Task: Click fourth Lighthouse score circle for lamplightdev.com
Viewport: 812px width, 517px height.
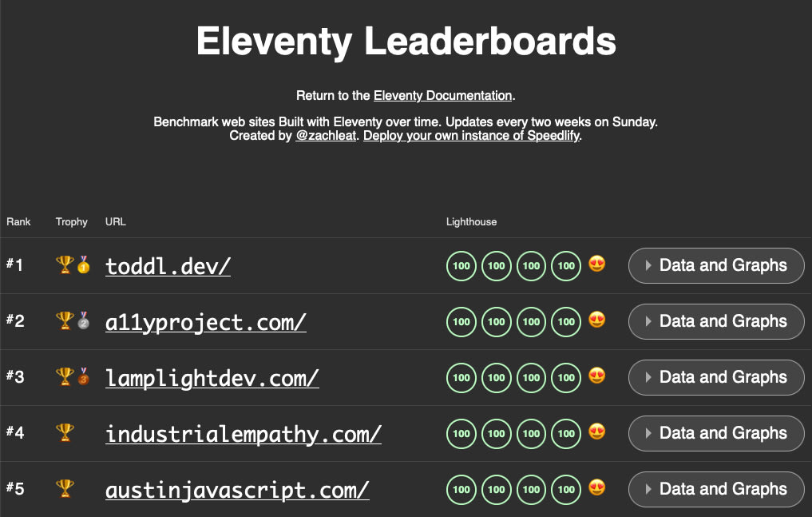Action: 566,378
